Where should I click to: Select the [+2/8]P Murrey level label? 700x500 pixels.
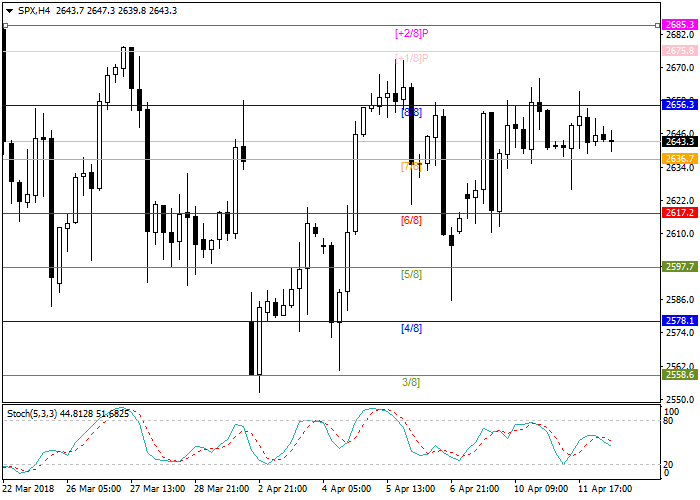412,33
